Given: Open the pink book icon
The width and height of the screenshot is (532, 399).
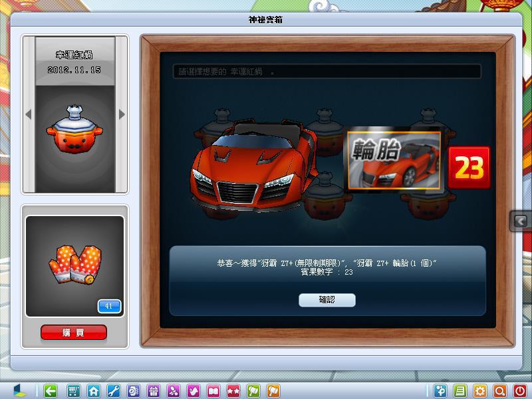Looking at the screenshot, I should click(x=213, y=391).
